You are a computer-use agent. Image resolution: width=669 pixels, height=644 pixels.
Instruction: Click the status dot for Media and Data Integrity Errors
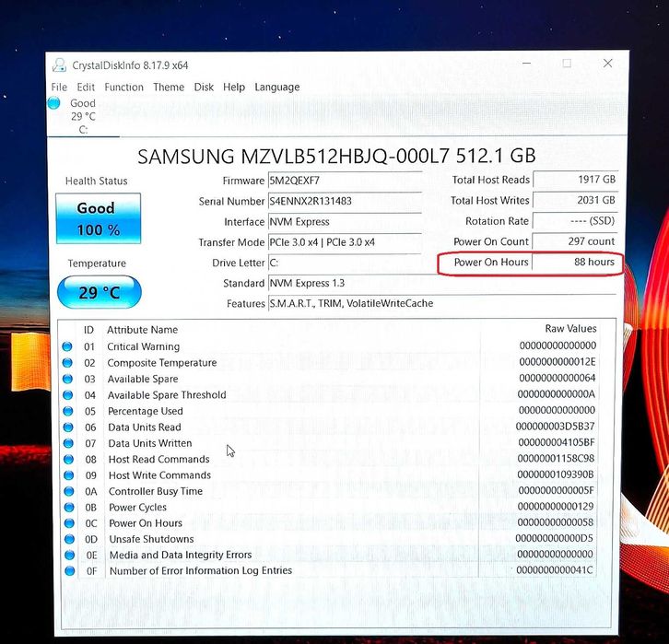point(69,555)
